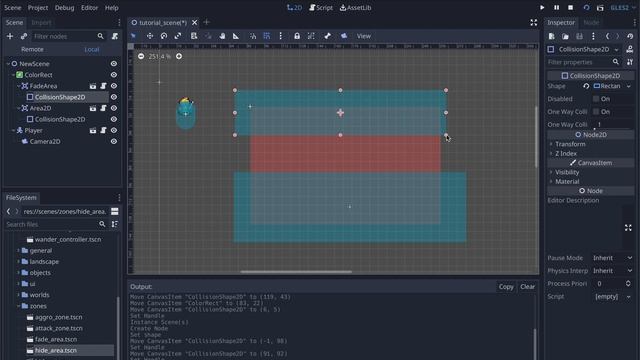Image resolution: width=640 pixels, height=360 pixels.
Task: Open the Physics Interpolation dropdown
Action: tap(612, 271)
